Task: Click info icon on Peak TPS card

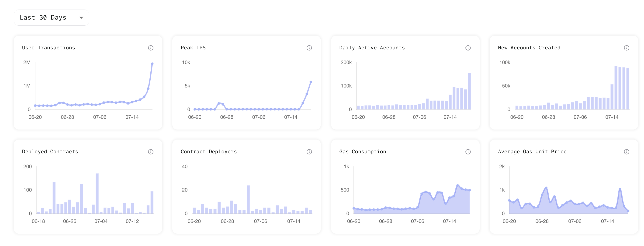Action: [309, 48]
